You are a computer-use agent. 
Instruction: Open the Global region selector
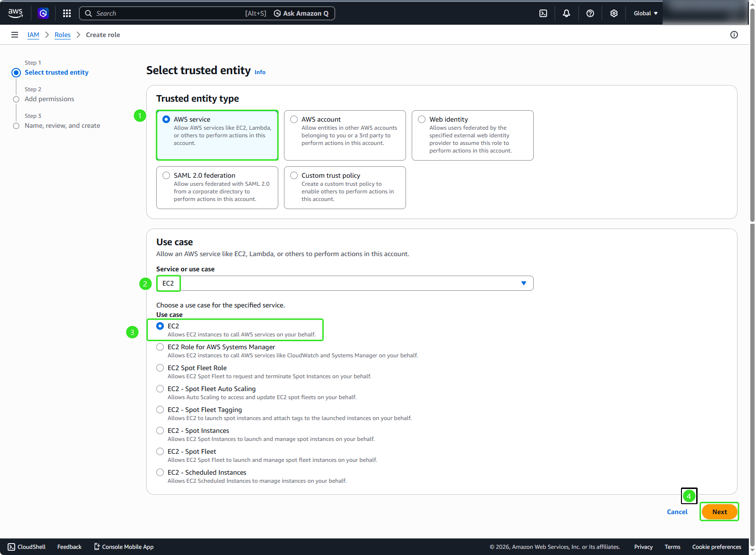[645, 13]
